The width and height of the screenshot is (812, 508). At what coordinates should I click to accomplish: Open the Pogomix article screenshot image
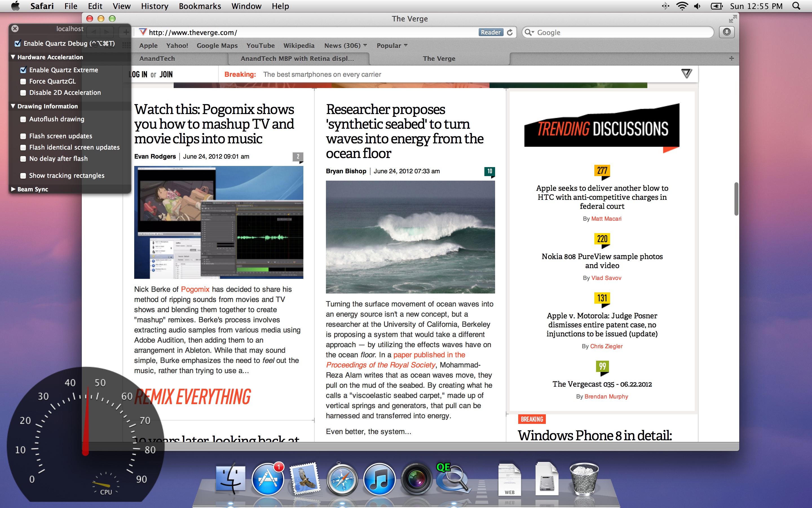tap(219, 222)
